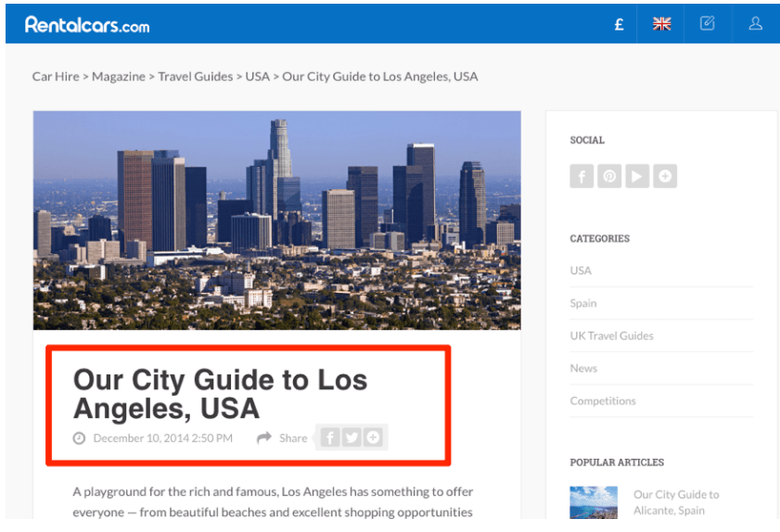Click the Los Angeles skyline image
The width and height of the screenshot is (780, 532).
276,221
